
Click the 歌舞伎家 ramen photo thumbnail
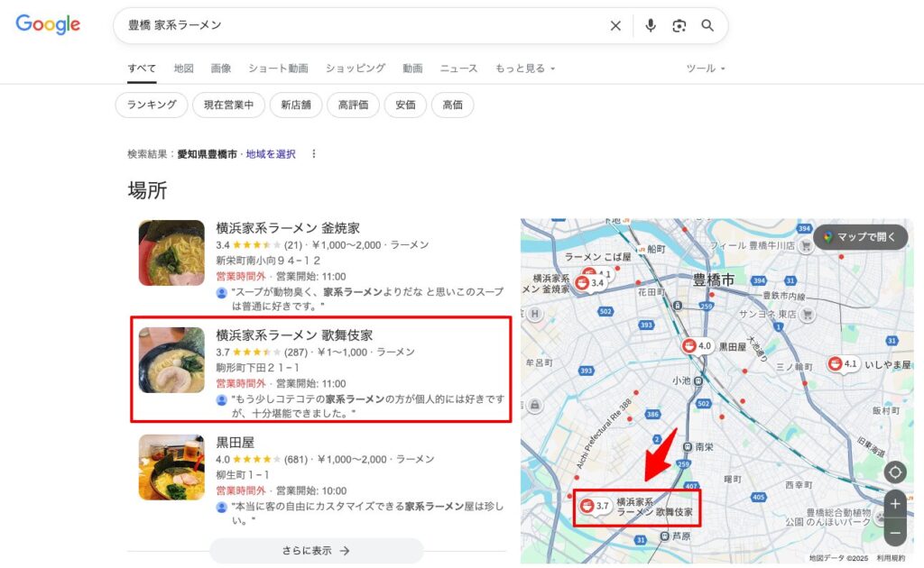(171, 360)
